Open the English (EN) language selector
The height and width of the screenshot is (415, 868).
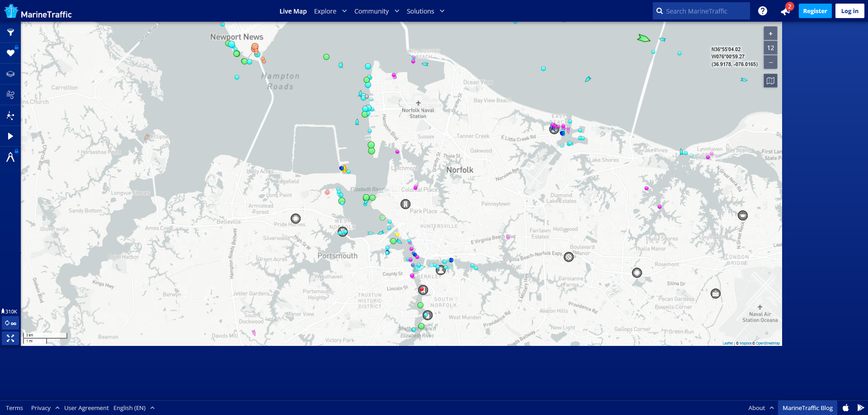coord(129,408)
